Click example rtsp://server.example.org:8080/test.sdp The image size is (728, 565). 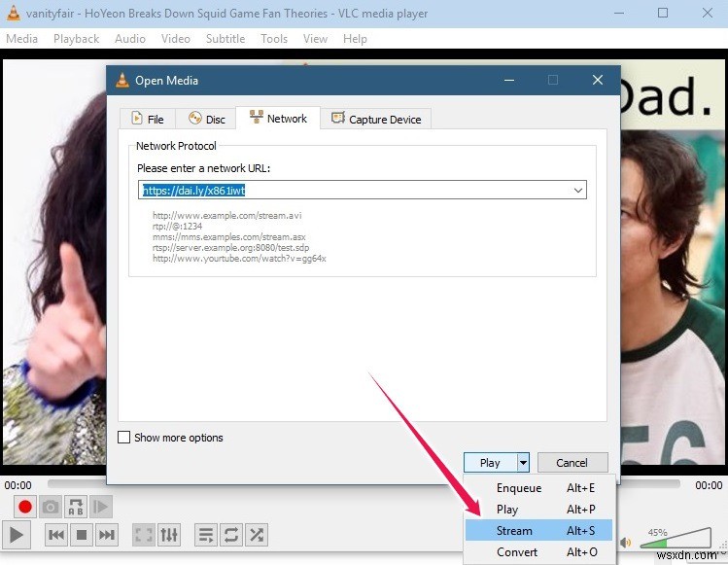tap(230, 248)
